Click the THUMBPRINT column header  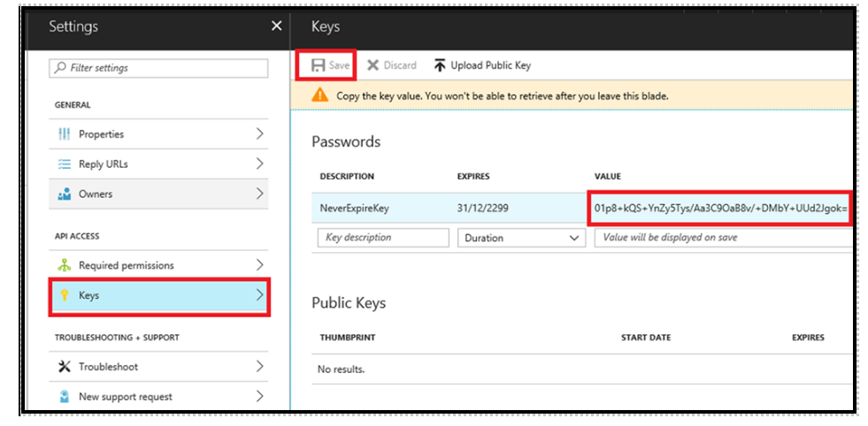[x=348, y=338]
